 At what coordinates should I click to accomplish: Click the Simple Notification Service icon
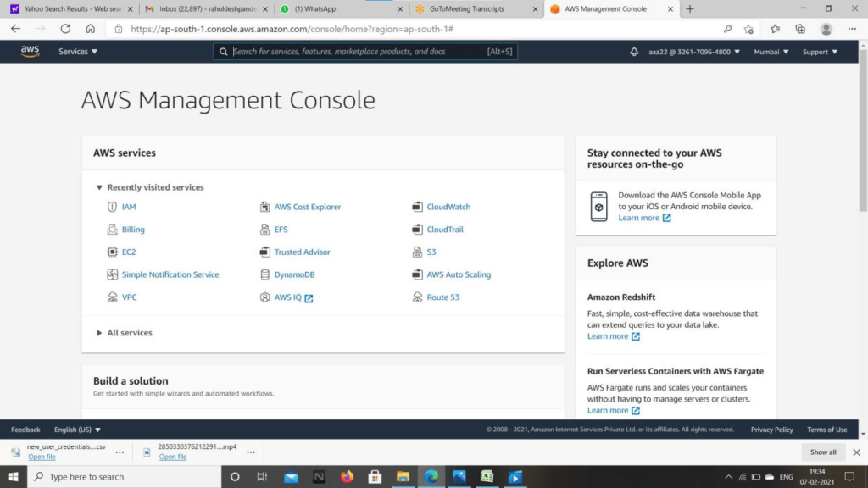point(113,274)
